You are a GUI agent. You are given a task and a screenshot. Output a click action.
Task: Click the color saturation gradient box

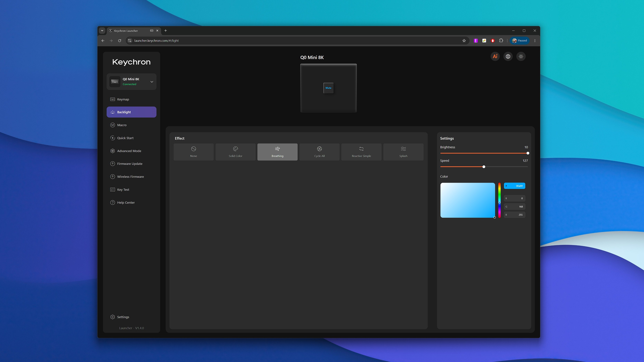point(467,200)
